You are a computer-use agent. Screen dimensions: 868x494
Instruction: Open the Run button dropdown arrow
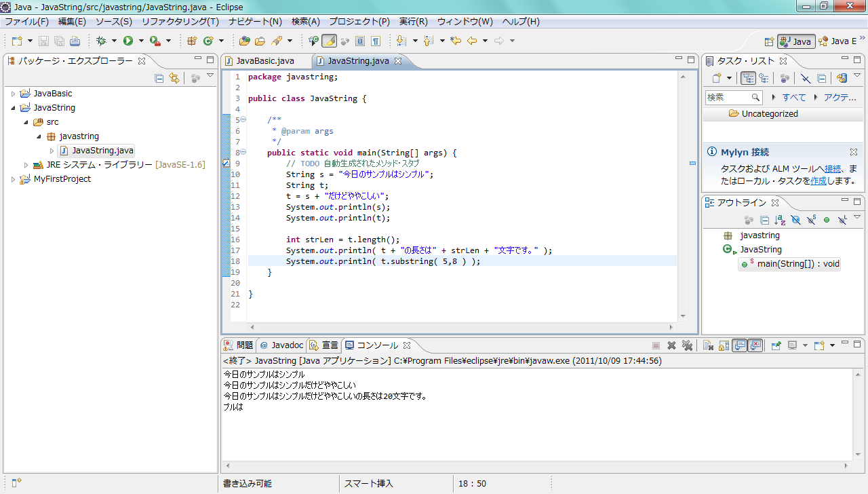click(x=141, y=41)
